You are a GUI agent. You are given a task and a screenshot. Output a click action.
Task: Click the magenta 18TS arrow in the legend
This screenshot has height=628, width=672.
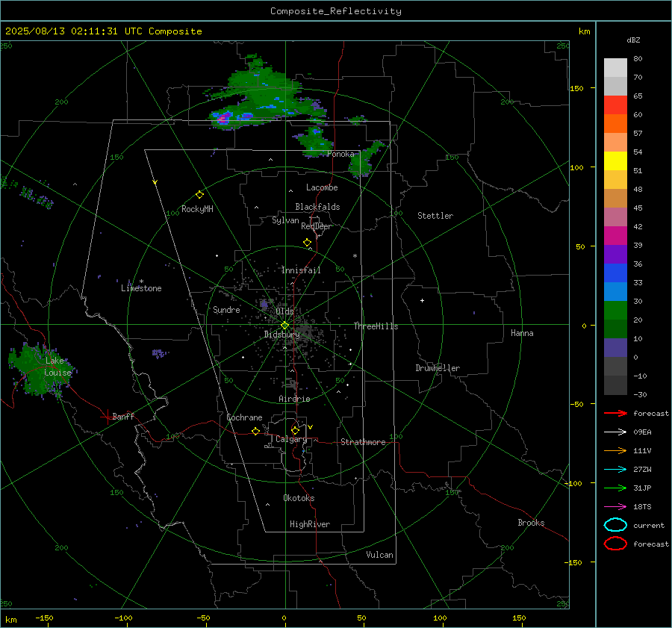615,507
